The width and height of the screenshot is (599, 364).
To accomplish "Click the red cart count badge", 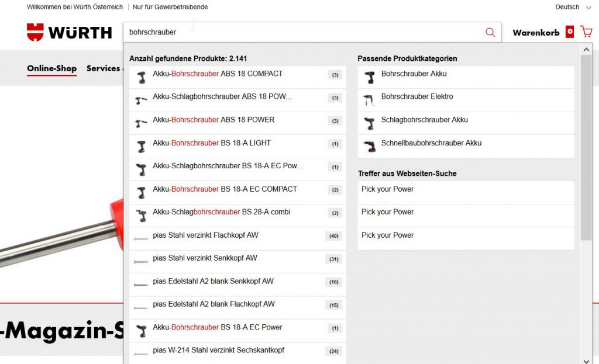I will click(570, 32).
